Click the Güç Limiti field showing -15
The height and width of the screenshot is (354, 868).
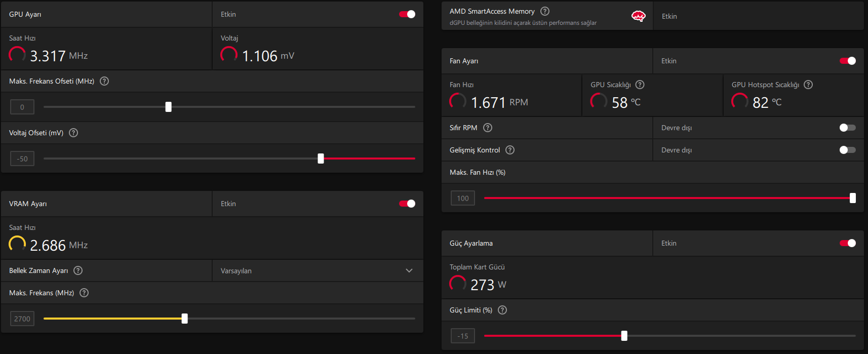click(x=463, y=336)
